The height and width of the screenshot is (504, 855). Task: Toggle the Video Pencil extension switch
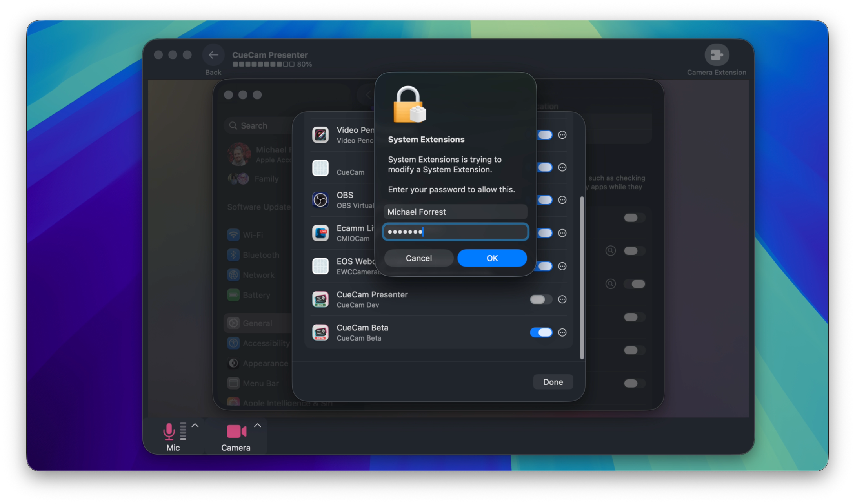tap(545, 135)
